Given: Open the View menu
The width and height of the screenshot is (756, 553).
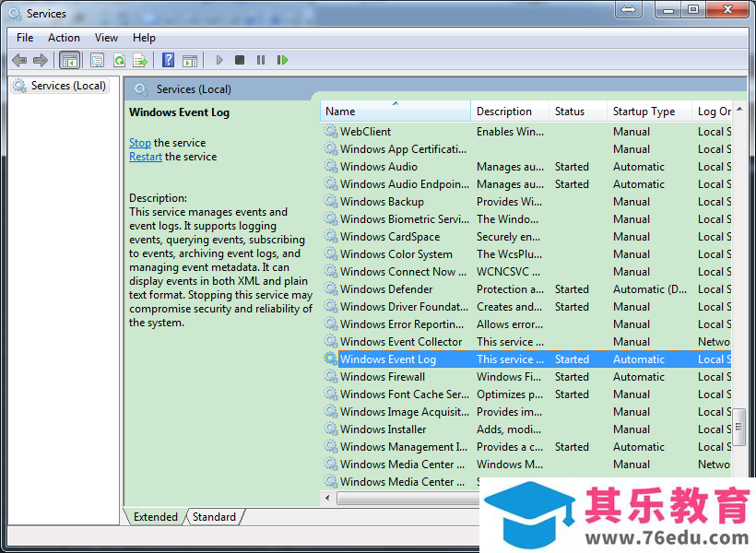Looking at the screenshot, I should 106,38.
